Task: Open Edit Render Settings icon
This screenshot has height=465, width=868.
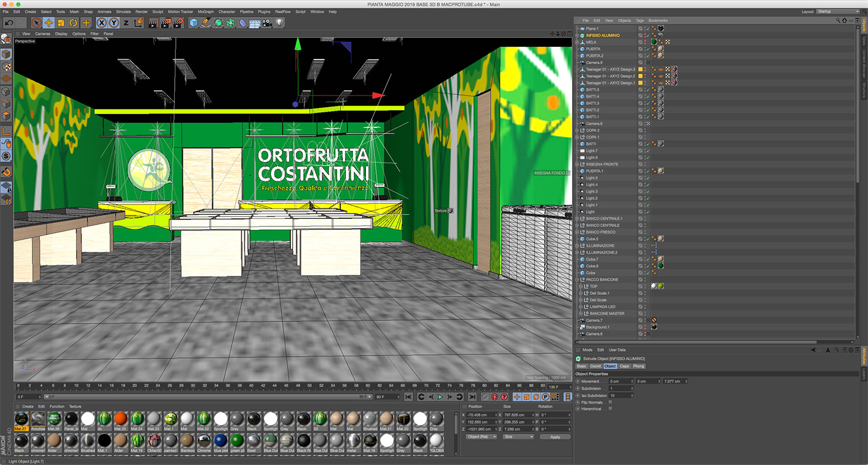Action: [x=177, y=23]
